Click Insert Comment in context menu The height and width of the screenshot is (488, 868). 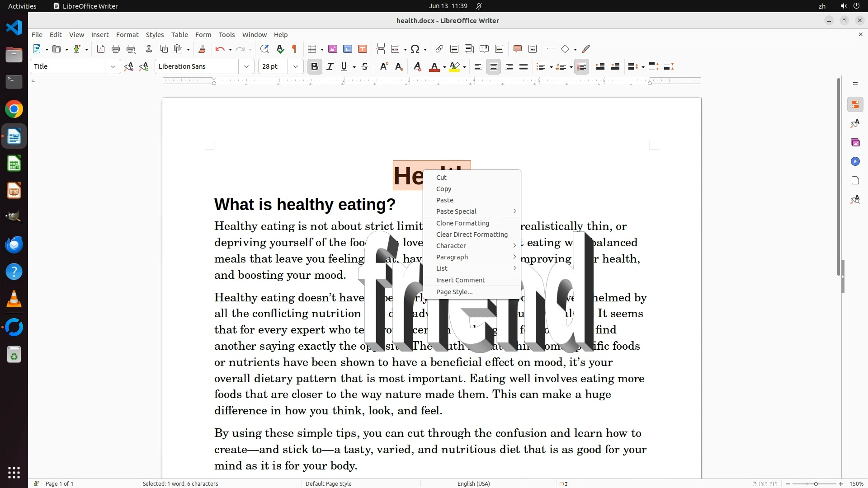tap(460, 280)
